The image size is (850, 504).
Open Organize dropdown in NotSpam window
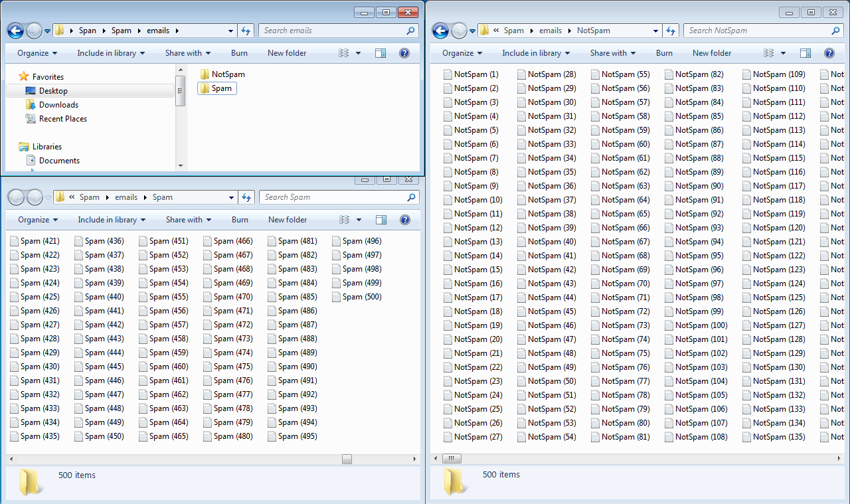[x=462, y=53]
